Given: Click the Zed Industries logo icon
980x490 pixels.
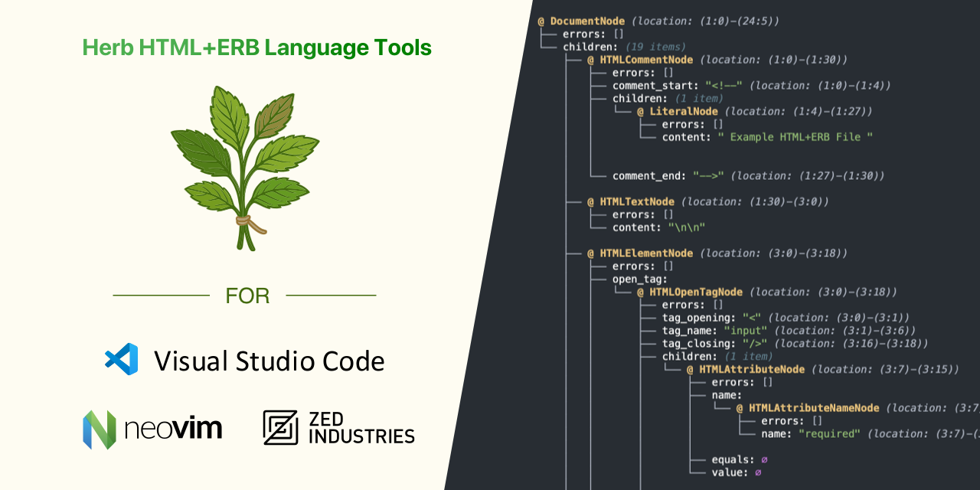Looking at the screenshot, I should (x=279, y=428).
